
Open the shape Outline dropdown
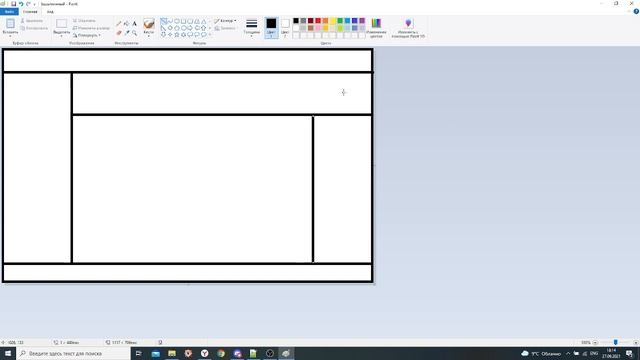coord(225,20)
